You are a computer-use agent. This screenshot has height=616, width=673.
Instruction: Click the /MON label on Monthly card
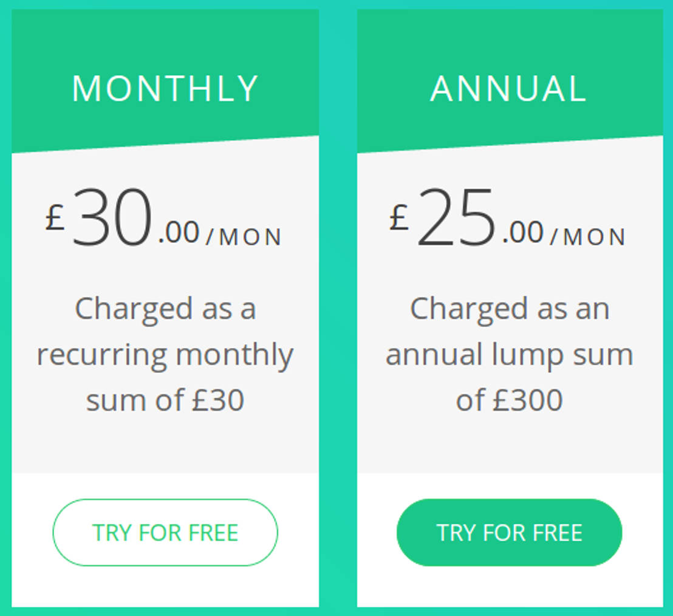[x=244, y=238]
